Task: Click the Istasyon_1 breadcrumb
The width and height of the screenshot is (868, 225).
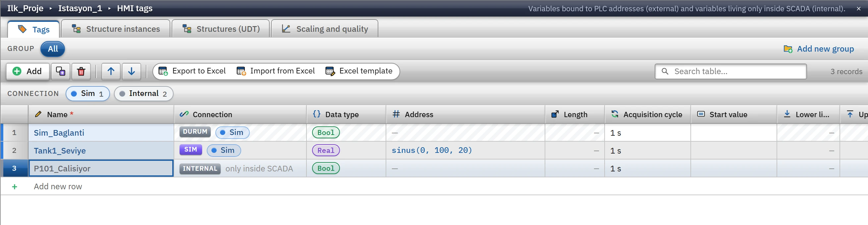Action: pyautogui.click(x=80, y=8)
